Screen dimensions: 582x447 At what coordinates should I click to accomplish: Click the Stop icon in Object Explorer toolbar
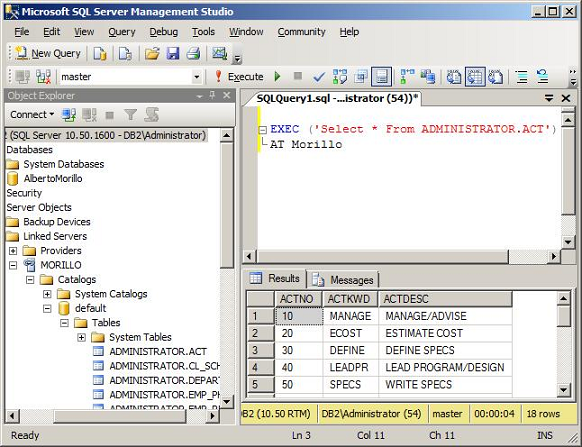pos(109,115)
